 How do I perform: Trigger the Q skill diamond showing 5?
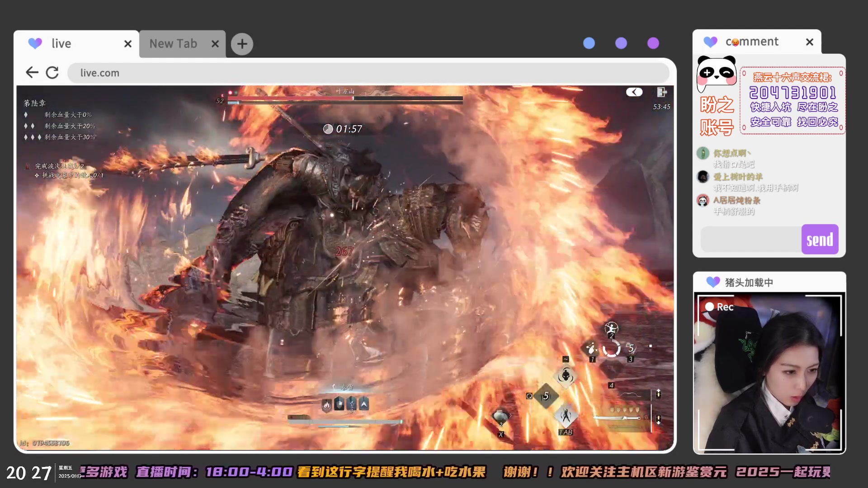(546, 396)
